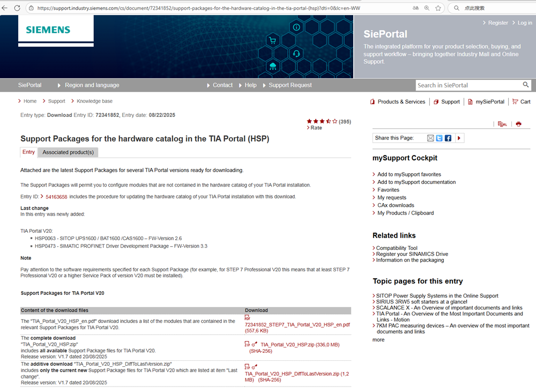
Task: Click the Register link
Action: (x=498, y=23)
